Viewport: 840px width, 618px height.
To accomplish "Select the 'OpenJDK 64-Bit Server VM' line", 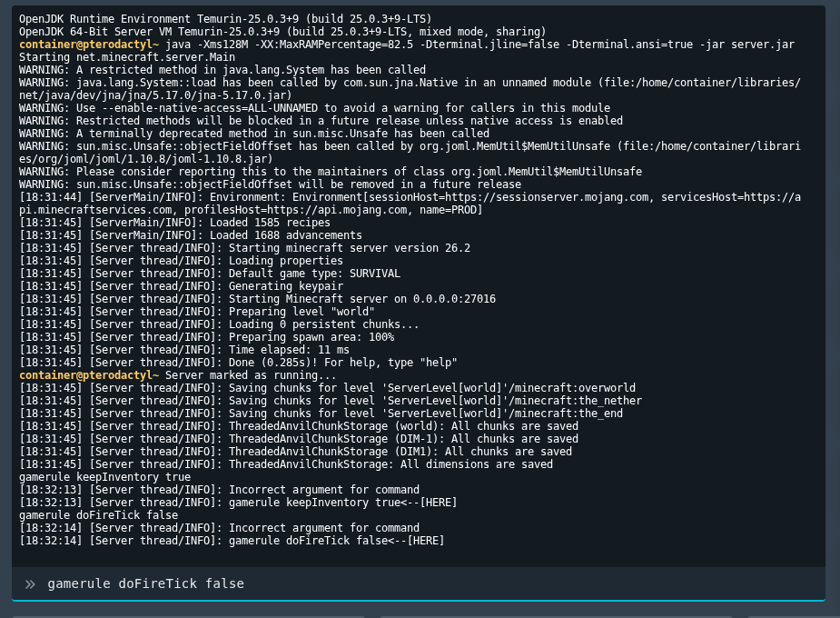I will click(x=282, y=32).
